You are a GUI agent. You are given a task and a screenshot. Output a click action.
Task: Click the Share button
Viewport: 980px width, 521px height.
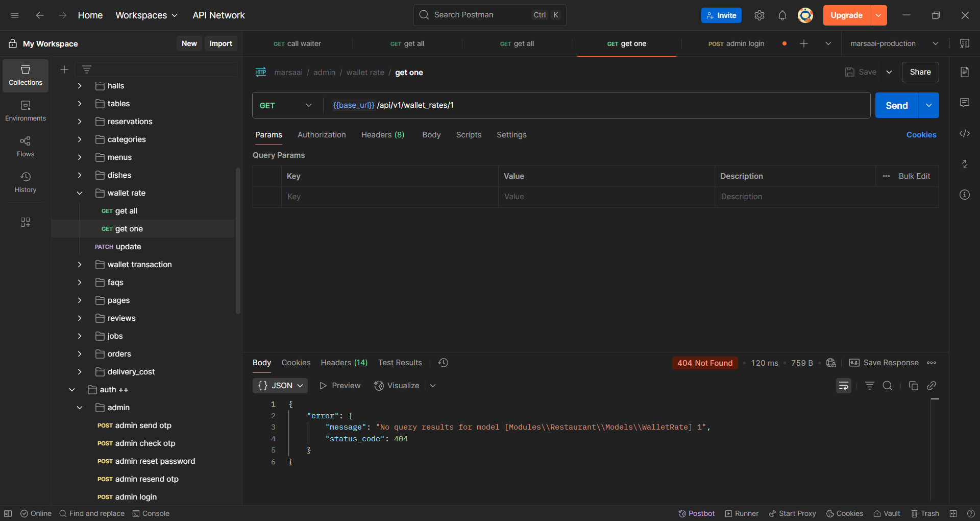tap(920, 72)
